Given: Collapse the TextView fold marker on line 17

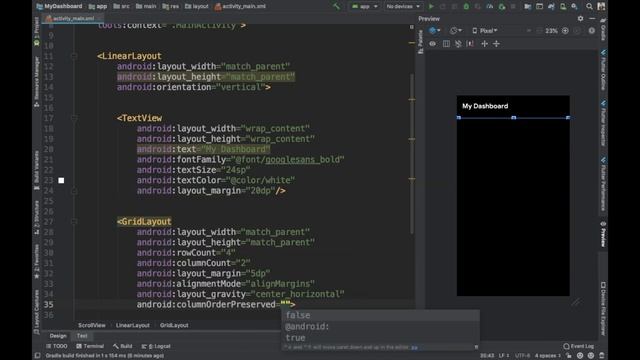Looking at the screenshot, I should (74, 118).
